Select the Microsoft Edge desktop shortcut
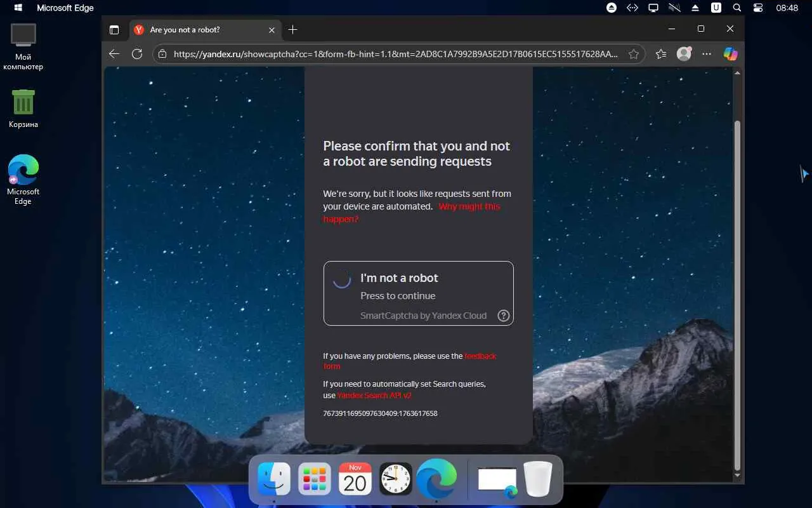 23,180
